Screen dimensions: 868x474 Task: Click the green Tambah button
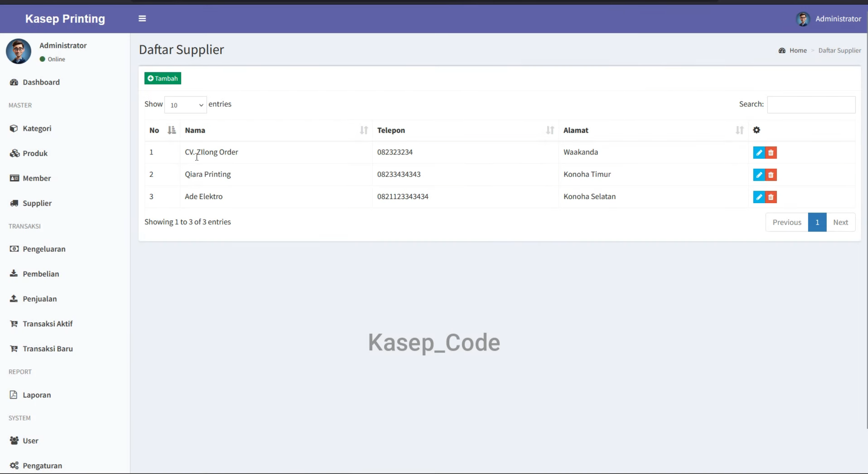coord(163,78)
